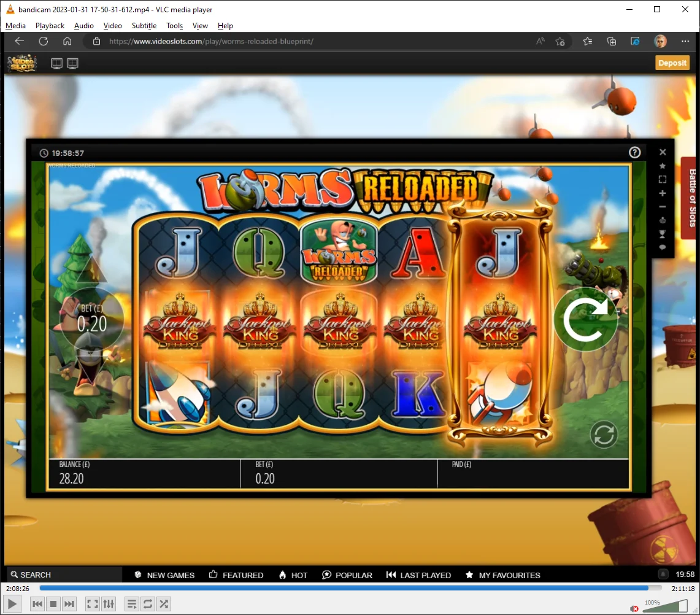700x615 pixels.
Task: Toggle VLC fullscreen mode
Action: click(x=93, y=605)
